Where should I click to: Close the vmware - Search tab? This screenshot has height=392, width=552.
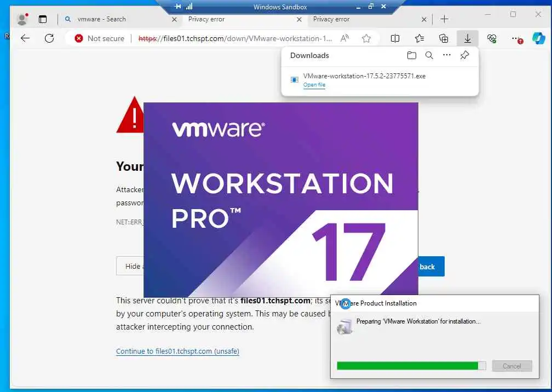[174, 19]
